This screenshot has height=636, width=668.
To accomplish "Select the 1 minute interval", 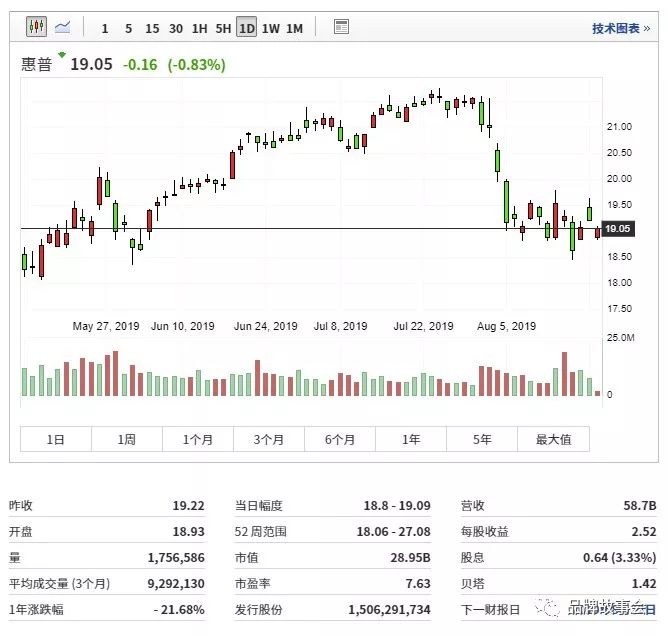I will coord(105,29).
